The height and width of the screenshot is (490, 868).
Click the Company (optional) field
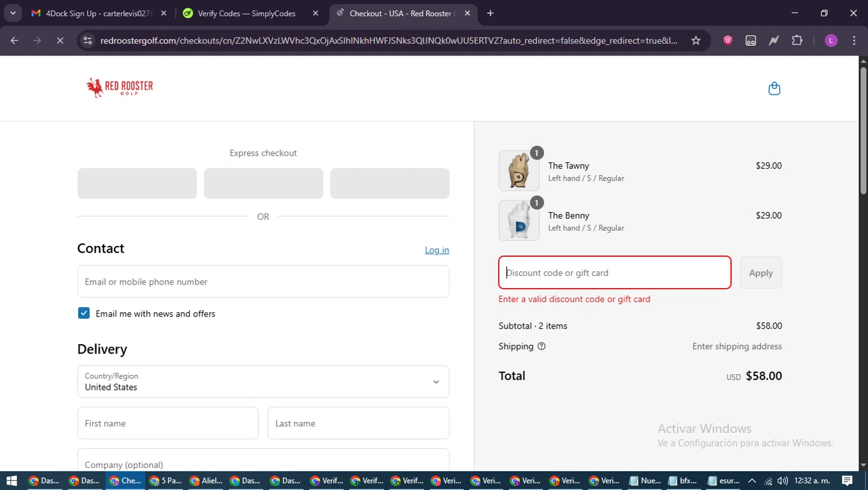point(263,460)
